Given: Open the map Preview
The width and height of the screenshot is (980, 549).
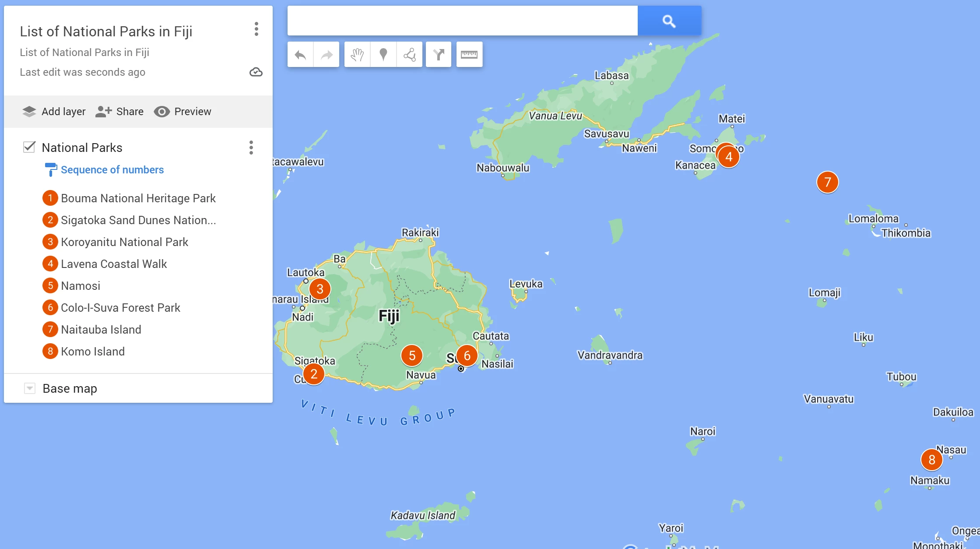Looking at the screenshot, I should (183, 112).
